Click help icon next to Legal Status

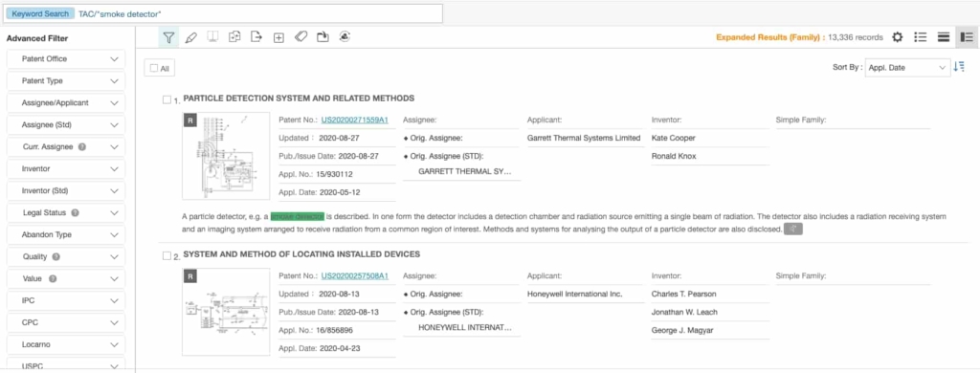[75, 212]
